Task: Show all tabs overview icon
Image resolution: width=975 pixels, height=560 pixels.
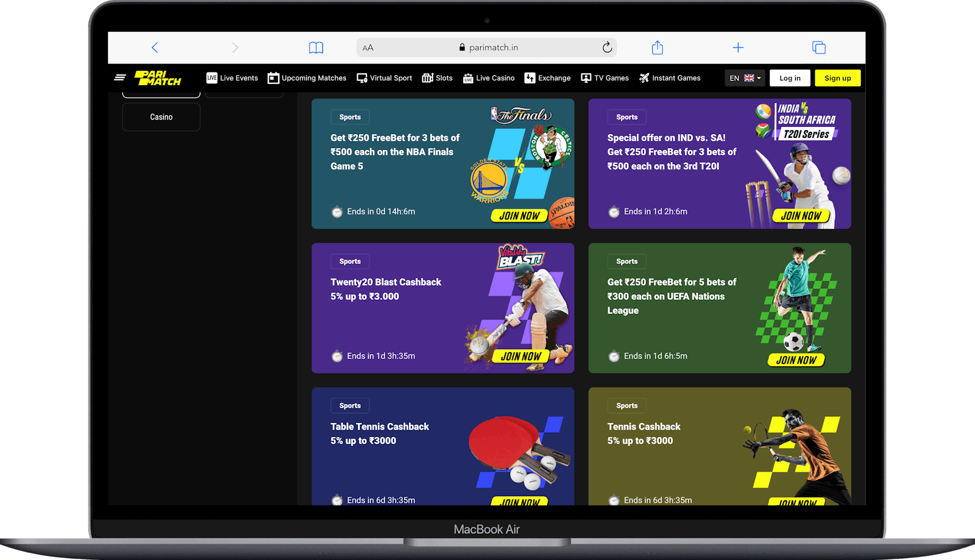Action: coord(818,48)
